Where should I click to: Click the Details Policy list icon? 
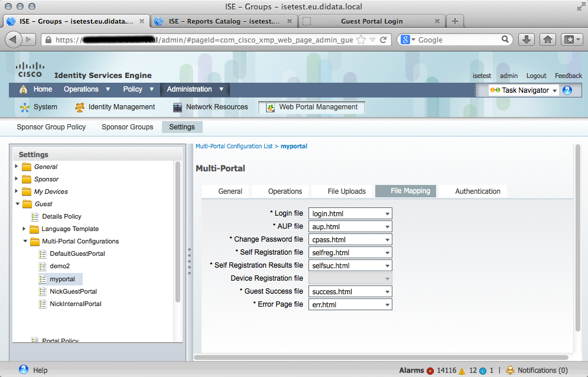(x=35, y=216)
